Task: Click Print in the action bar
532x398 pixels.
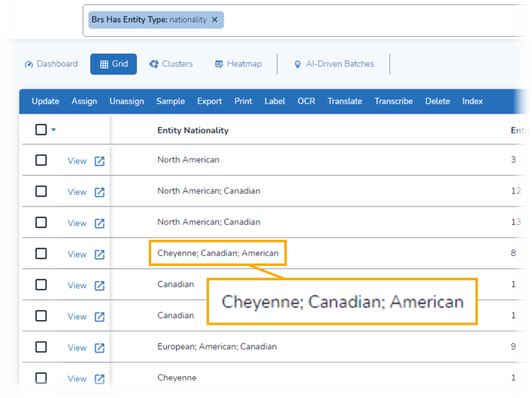Action: pyautogui.click(x=243, y=101)
